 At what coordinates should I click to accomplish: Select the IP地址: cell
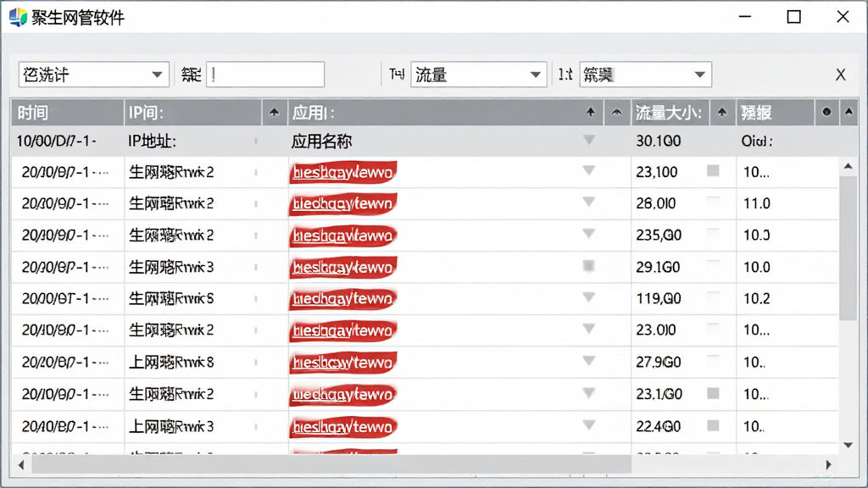click(153, 141)
